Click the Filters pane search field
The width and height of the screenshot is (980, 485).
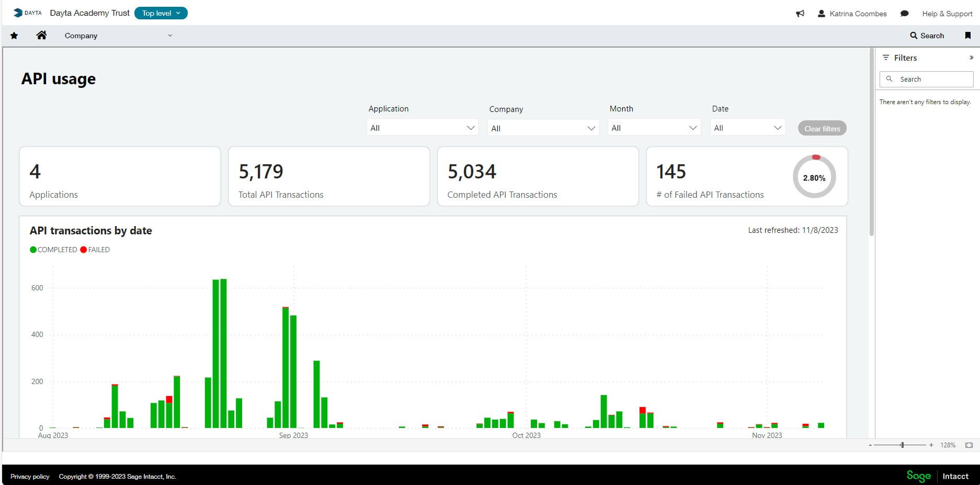927,79
